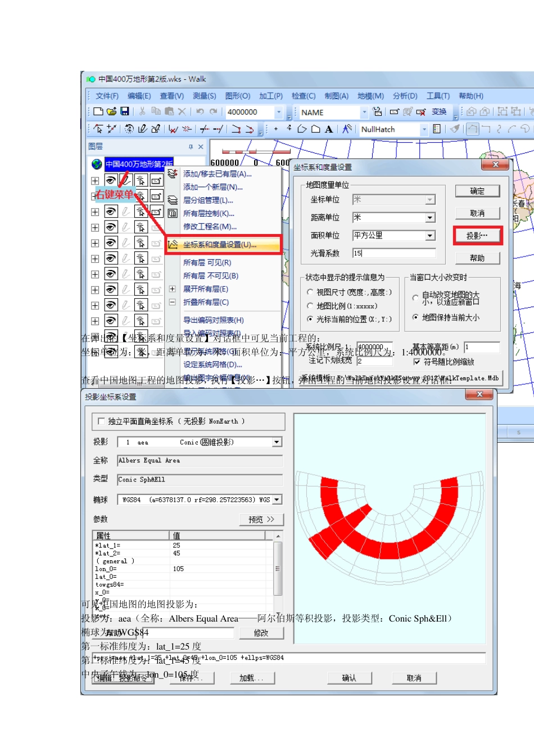Click the Delete X toolbar icon
This screenshot has height=756, width=534.
(x=182, y=112)
